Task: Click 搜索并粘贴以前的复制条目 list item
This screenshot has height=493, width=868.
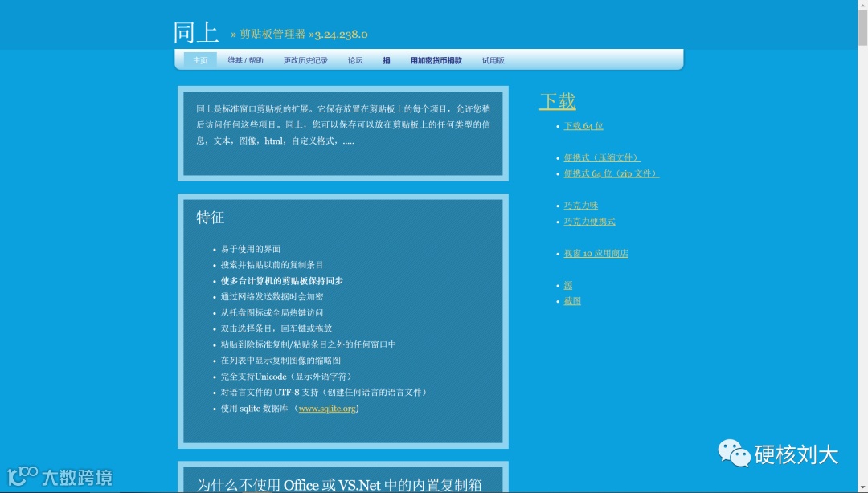Action: click(x=272, y=265)
